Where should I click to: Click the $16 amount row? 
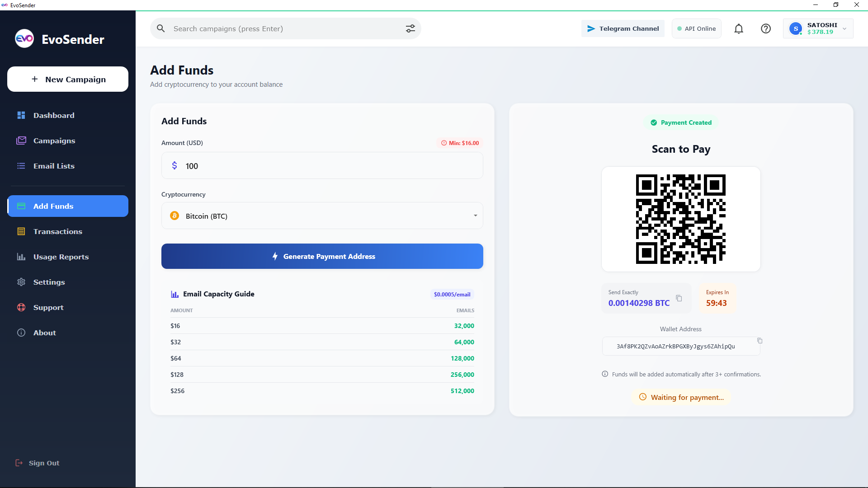[x=322, y=326]
